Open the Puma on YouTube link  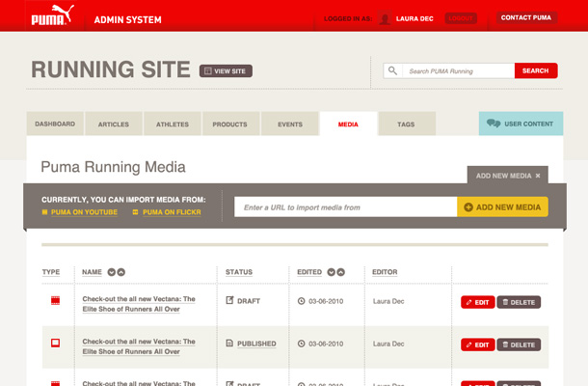tap(85, 212)
